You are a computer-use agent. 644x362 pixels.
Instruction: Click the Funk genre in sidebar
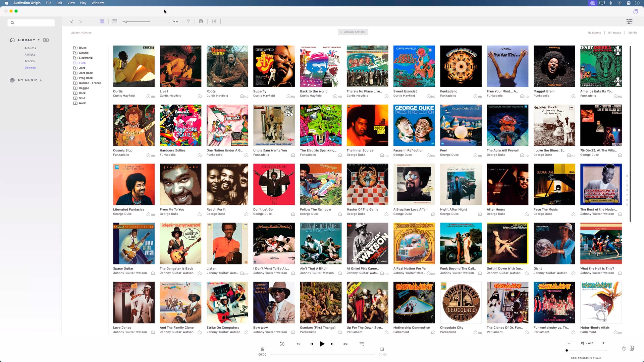point(79,63)
